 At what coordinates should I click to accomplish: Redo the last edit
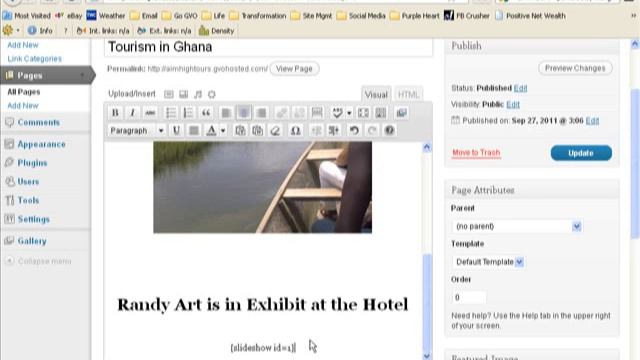pyautogui.click(x=372, y=131)
